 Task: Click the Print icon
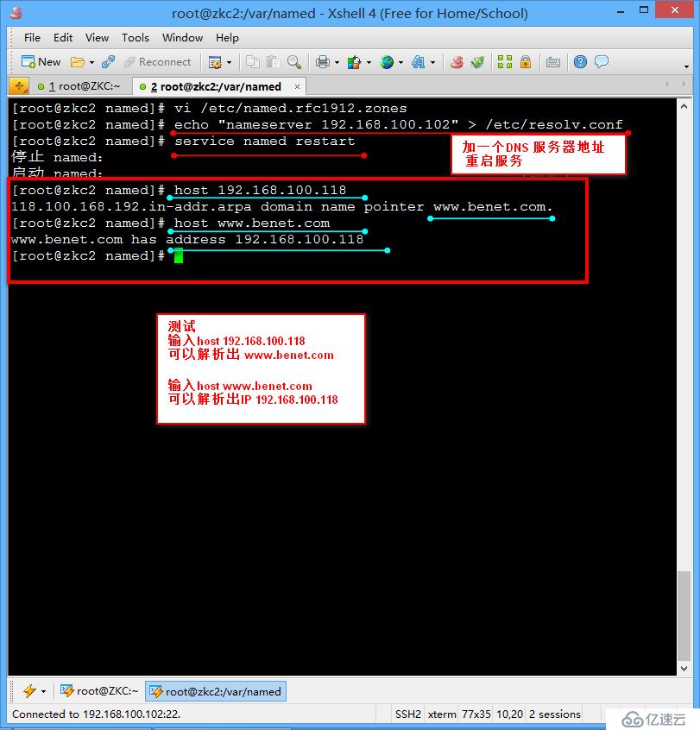point(322,62)
